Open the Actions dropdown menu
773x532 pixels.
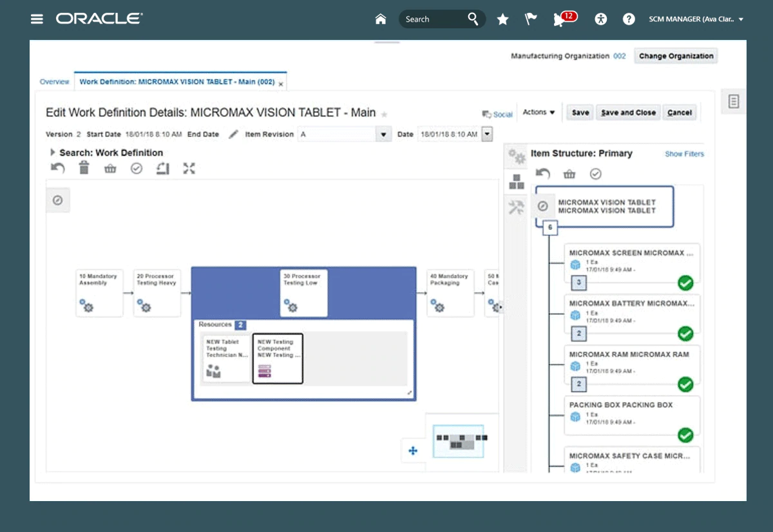pos(539,112)
